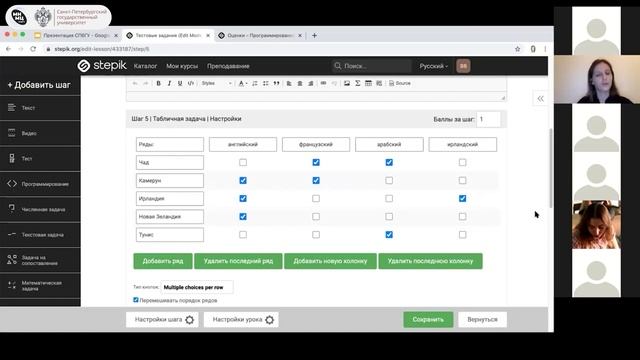The height and width of the screenshot is (360, 640).
Task: Open the user avatar menu
Action: click(463, 66)
